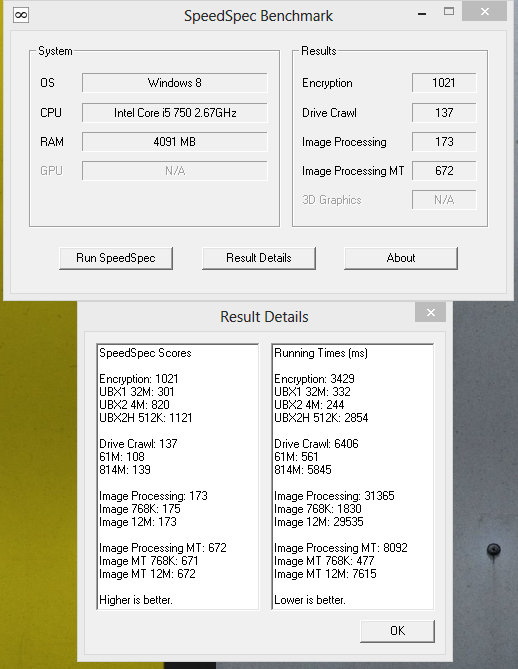Click the 'Higher is better.' note
Viewport: 518px width, 669px height.
[136, 600]
